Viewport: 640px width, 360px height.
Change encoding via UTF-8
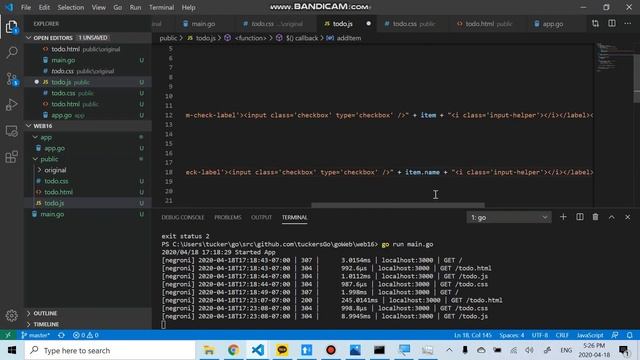click(540, 335)
